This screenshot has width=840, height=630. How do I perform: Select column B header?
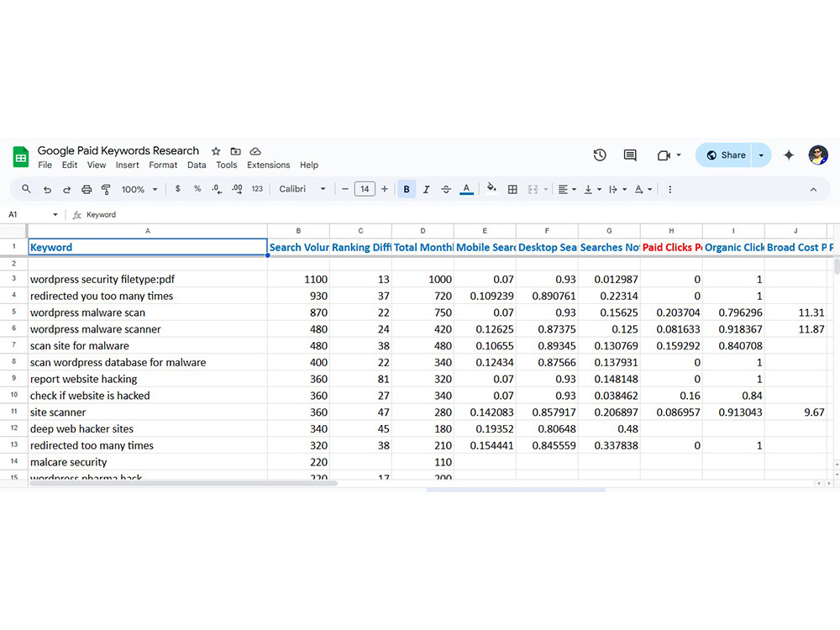click(298, 231)
